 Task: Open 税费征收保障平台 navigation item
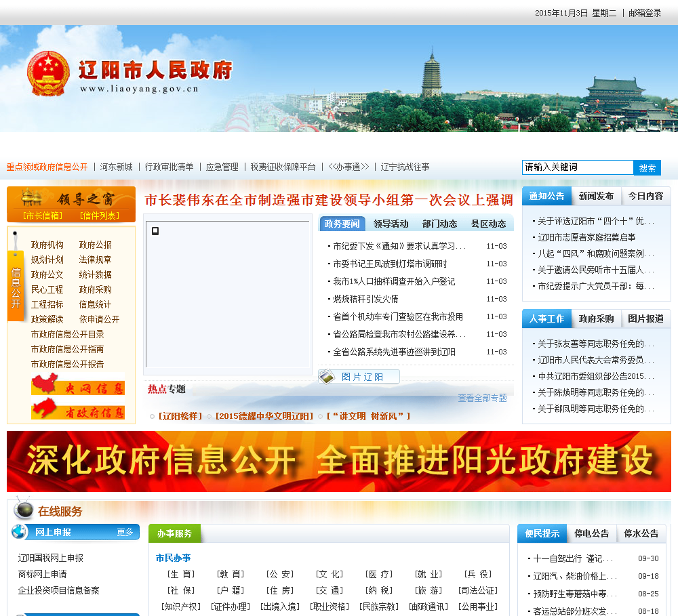(283, 167)
